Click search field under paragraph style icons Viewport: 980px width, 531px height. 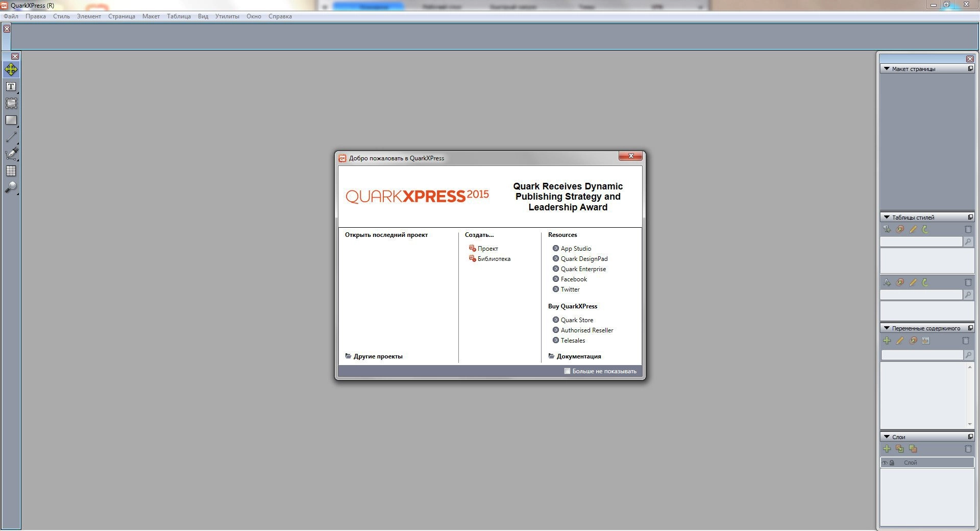pos(921,242)
